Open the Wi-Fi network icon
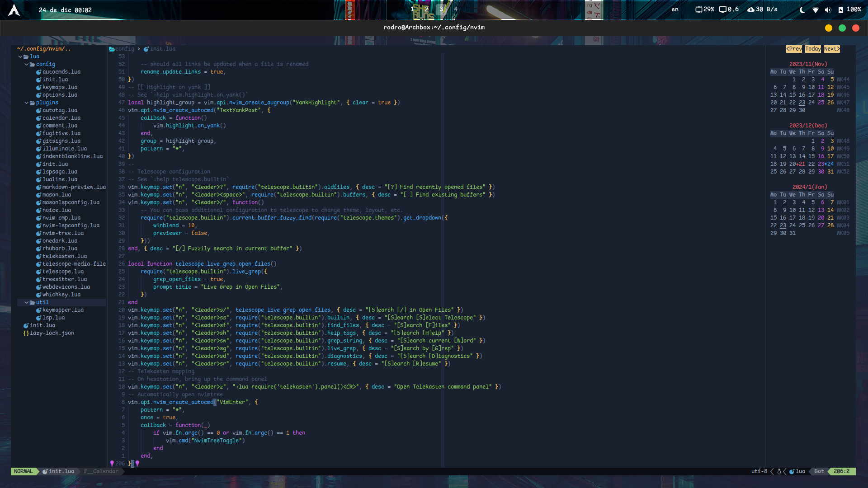This screenshot has width=868, height=488. pos(815,10)
